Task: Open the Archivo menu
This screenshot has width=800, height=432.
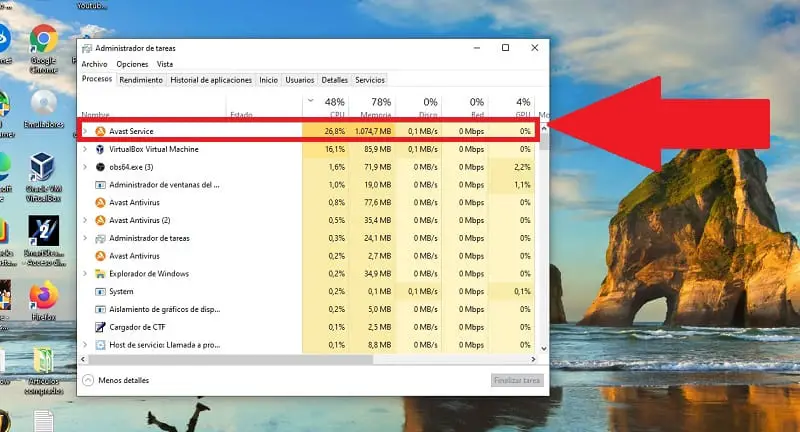Action: tap(94, 64)
